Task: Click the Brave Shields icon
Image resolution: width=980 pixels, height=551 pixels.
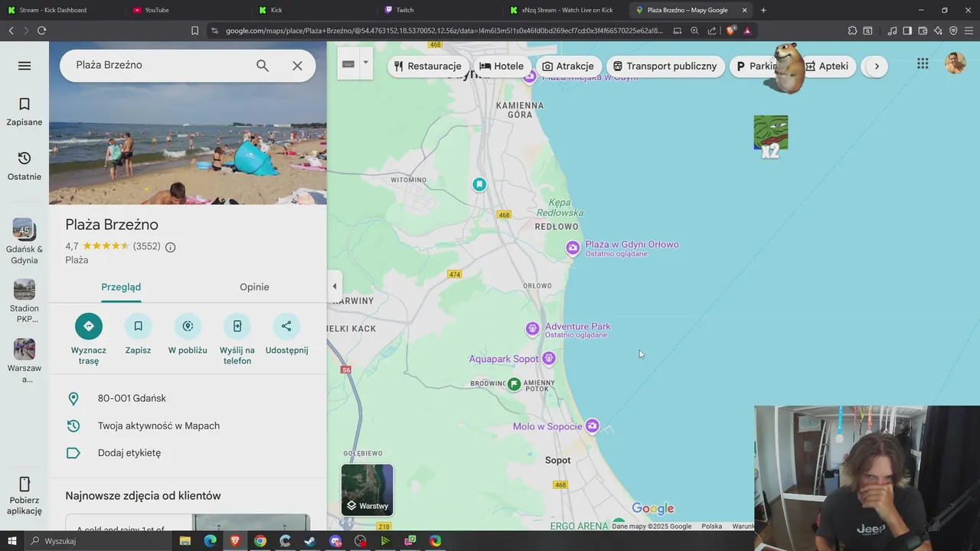Action: (x=730, y=31)
